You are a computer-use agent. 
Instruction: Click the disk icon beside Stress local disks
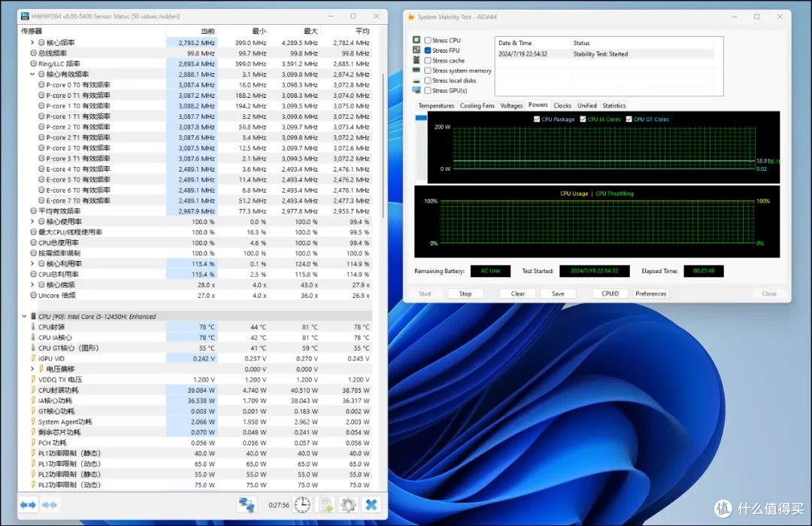coord(417,81)
